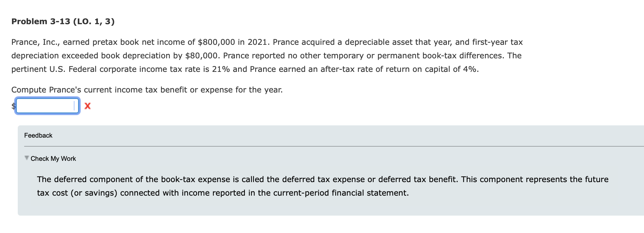Click the X mark indicating a wrong answer

[x=87, y=106]
